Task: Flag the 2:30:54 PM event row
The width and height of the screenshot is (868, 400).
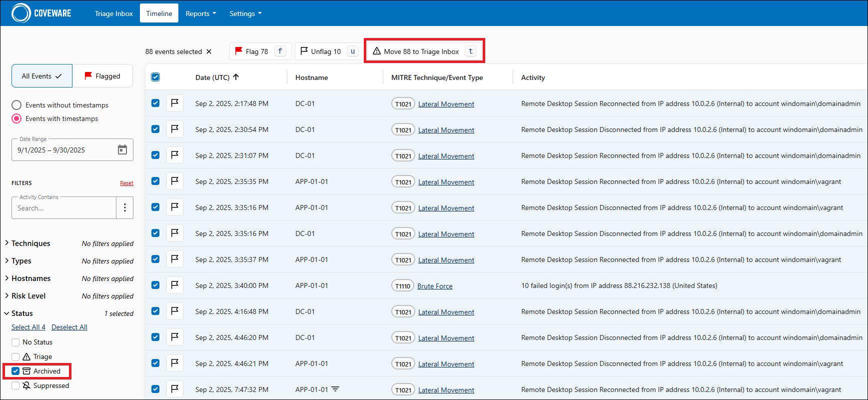Action: pos(175,129)
